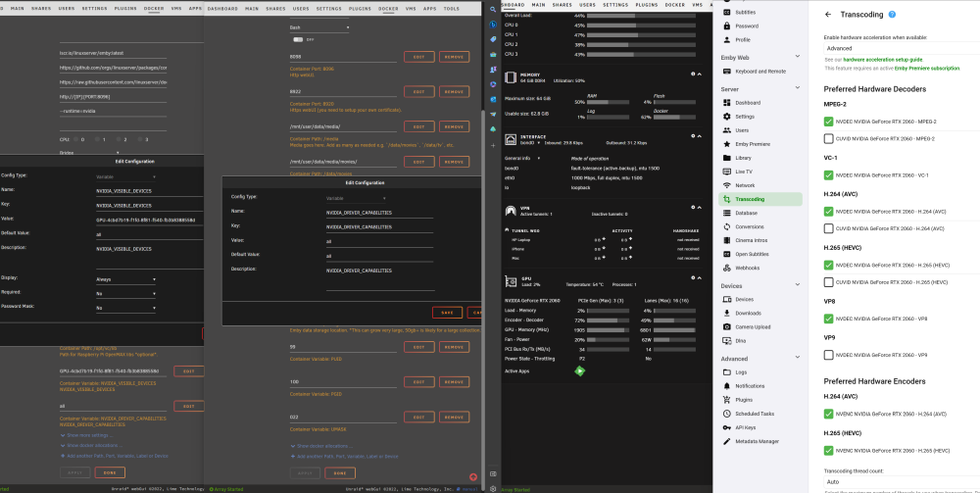Screen dimensions: 980x493
Task: Toggle the OFF switch below Bash dropdown
Action: 298,39
